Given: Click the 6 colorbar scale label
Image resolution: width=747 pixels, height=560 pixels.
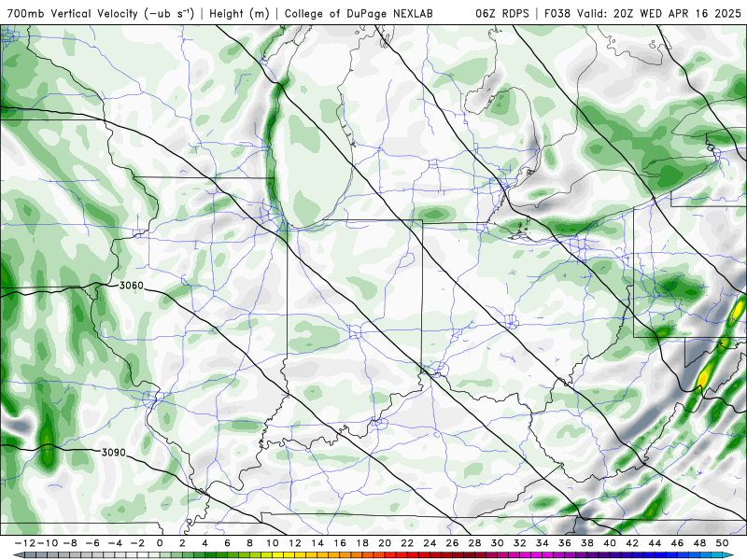Looking at the screenshot, I should point(227,543).
